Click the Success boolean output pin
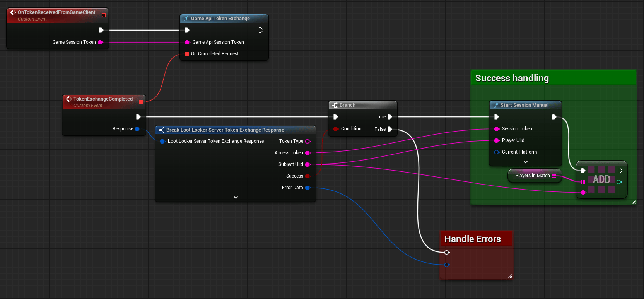Screen dimensions: 644x299 [x=308, y=176]
